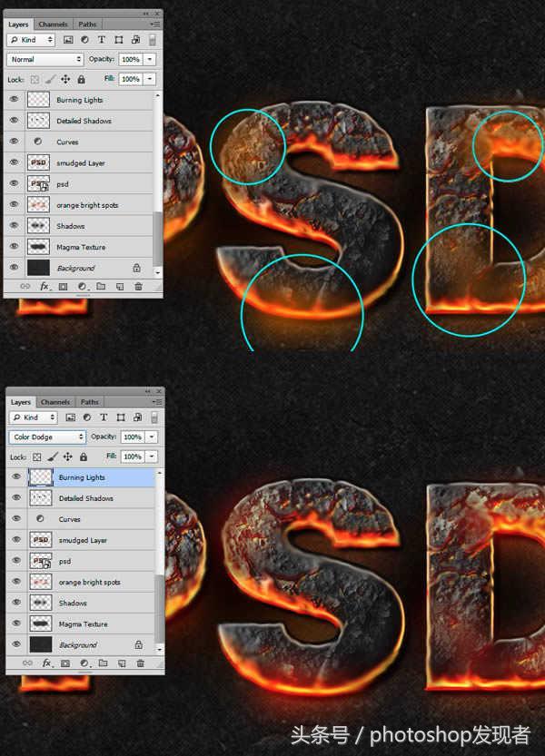Viewport: 545px width, 756px height.
Task: Create new layer in Normal-mode panel
Action: click(x=120, y=287)
